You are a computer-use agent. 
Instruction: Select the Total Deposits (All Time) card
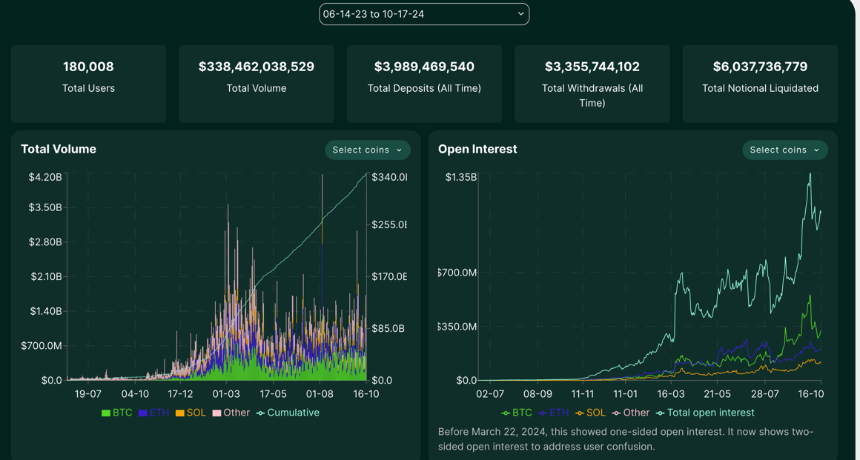[x=424, y=84]
